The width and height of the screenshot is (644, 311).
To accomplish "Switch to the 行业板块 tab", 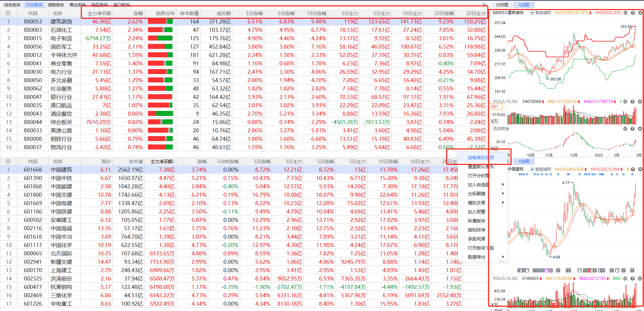I will [34, 5].
